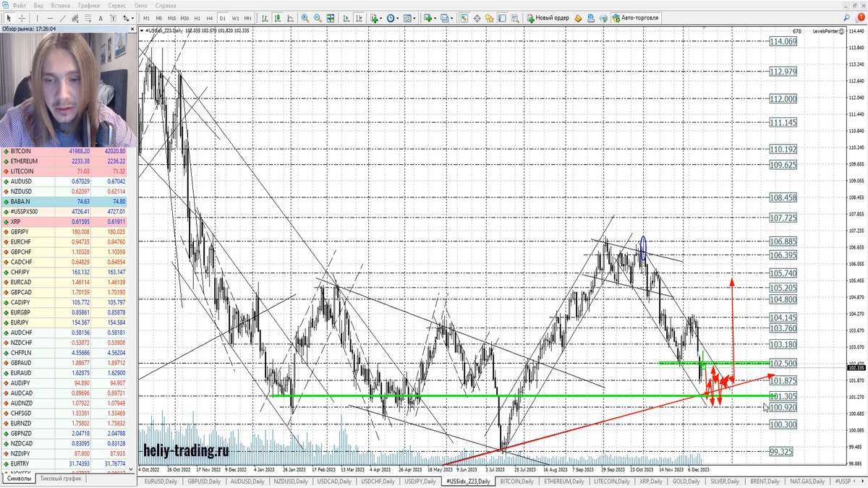
Task: Set line chart display mode
Action: coord(290,17)
